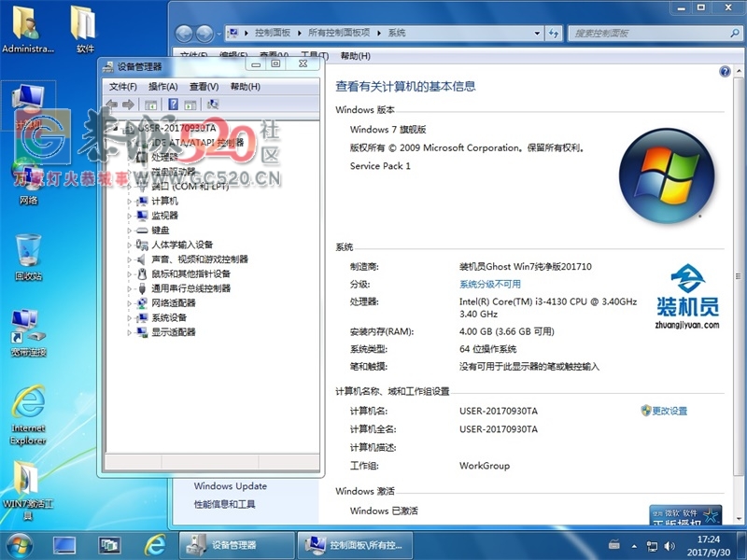The image size is (747, 560).
Task: Open the 性能信息和工具 link
Action: (224, 504)
